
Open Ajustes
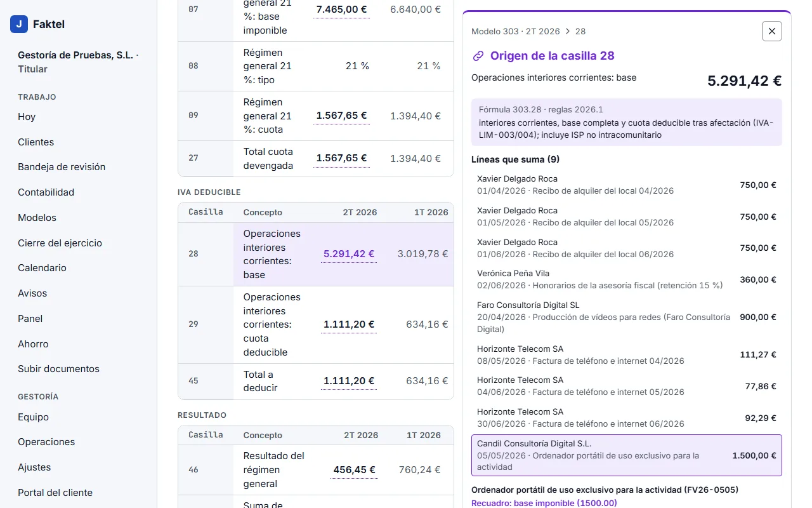click(34, 467)
